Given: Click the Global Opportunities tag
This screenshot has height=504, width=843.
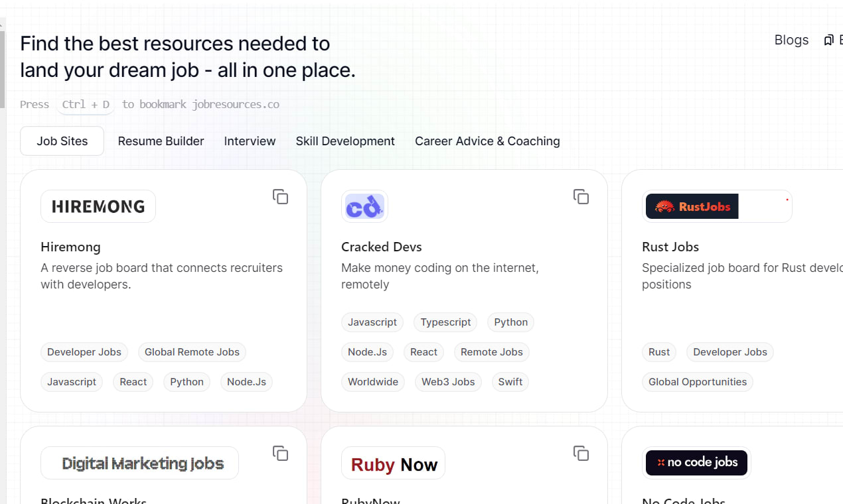Looking at the screenshot, I should point(698,382).
